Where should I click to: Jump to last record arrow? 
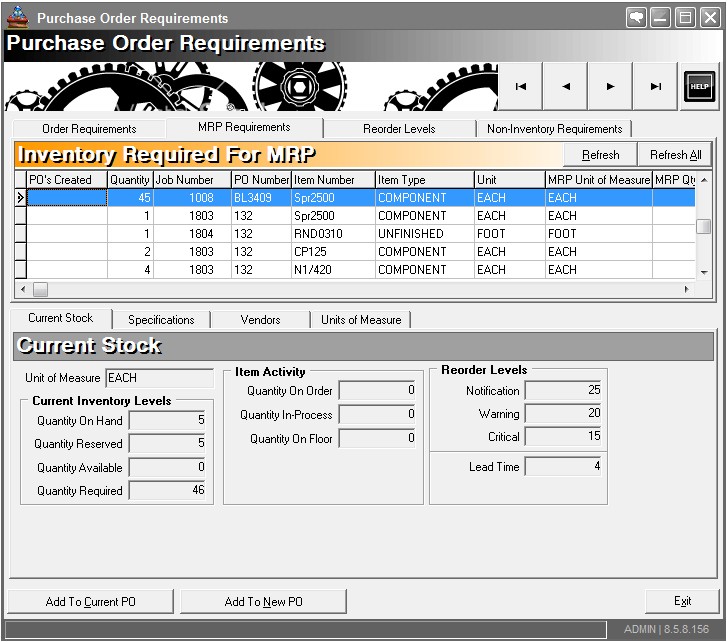click(x=656, y=87)
